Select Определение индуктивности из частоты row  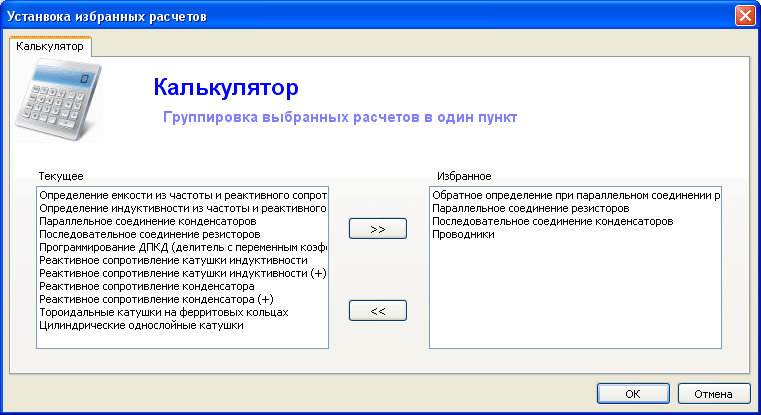pyautogui.click(x=182, y=208)
